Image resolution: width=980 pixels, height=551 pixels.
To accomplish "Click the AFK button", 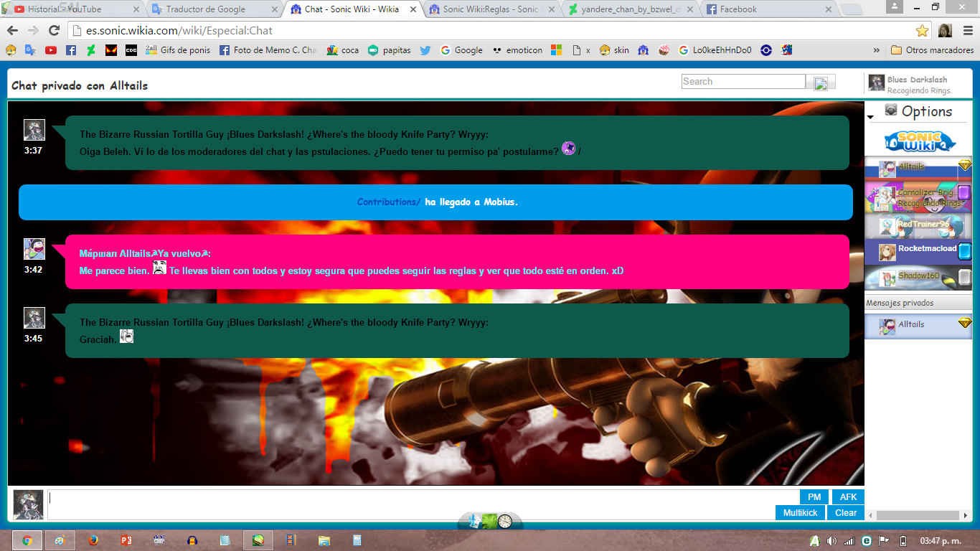I will click(x=848, y=497).
